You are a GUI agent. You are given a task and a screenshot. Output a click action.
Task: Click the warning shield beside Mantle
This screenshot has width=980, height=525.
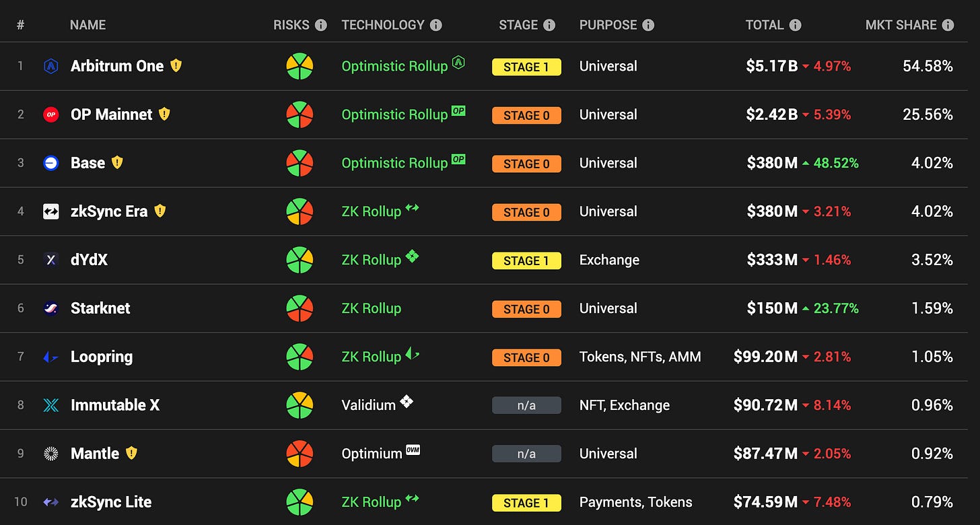pyautogui.click(x=131, y=453)
